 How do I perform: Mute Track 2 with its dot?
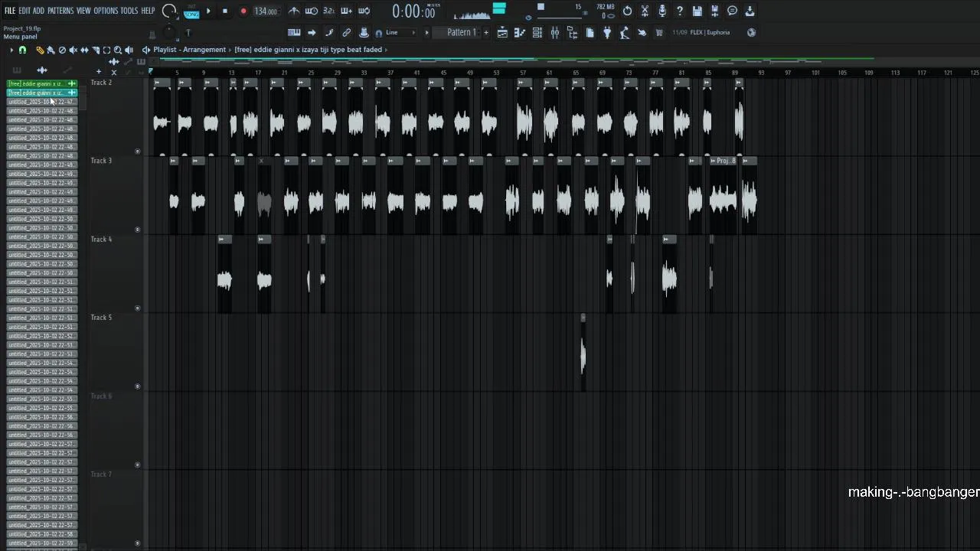coord(138,152)
